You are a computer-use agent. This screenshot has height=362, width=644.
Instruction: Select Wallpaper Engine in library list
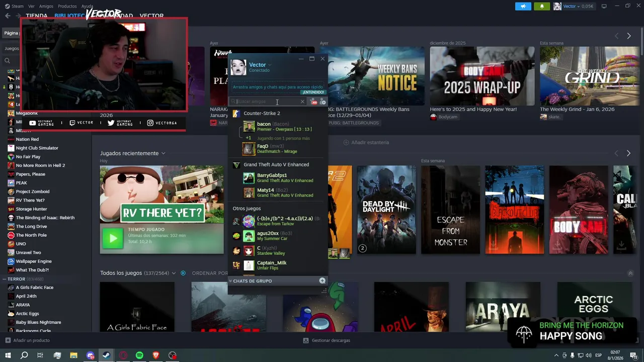tap(33, 261)
